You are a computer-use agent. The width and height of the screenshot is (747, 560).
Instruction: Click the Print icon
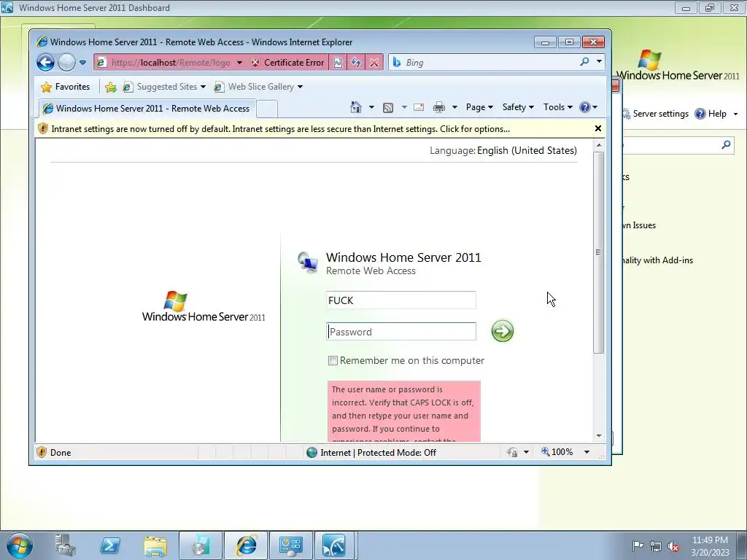tap(439, 108)
